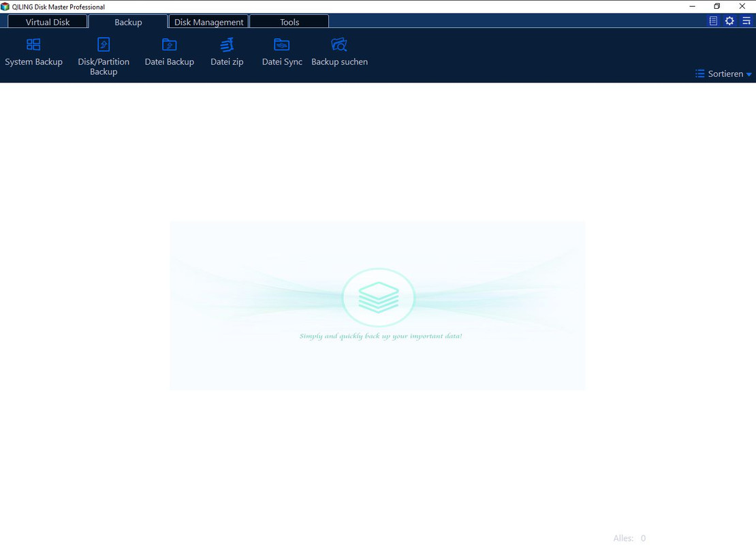756x545 pixels.
Task: Open settings gear icon
Action: pos(729,20)
